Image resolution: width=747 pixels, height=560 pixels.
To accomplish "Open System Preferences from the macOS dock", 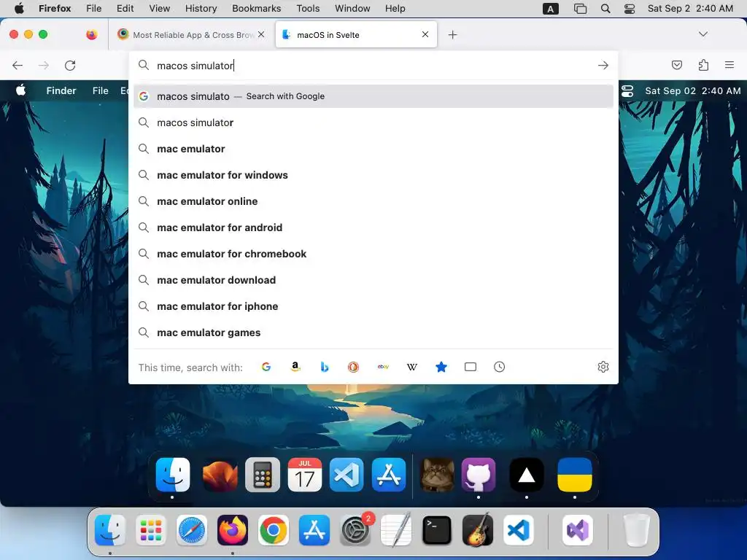I will tap(355, 530).
